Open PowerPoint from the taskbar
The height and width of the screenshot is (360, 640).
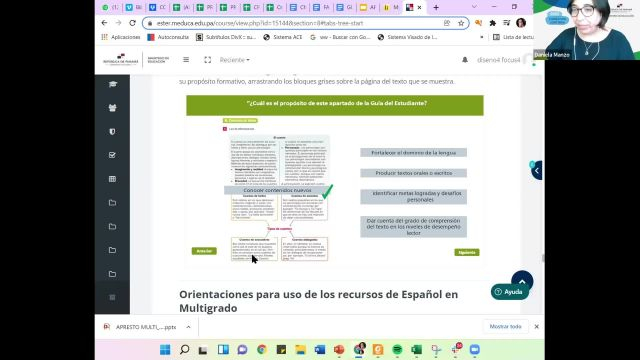click(x=339, y=350)
